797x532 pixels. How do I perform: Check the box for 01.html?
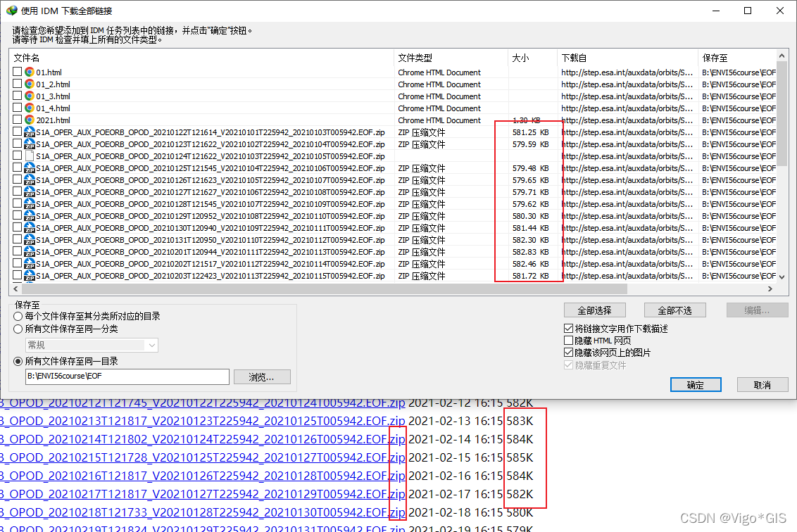click(18, 72)
